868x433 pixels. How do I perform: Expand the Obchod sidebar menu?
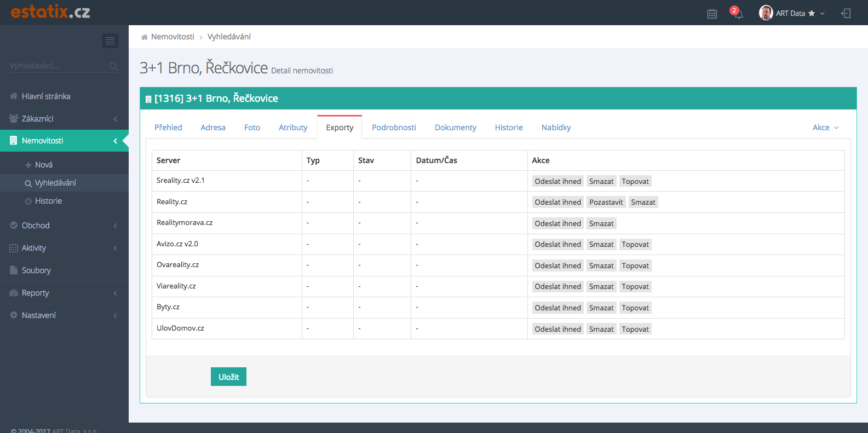click(64, 226)
